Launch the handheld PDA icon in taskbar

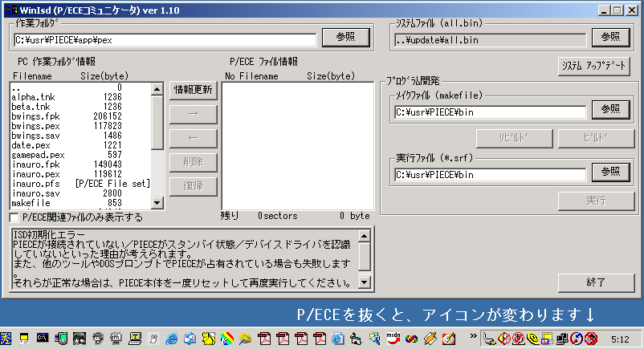pyautogui.click(x=61, y=339)
